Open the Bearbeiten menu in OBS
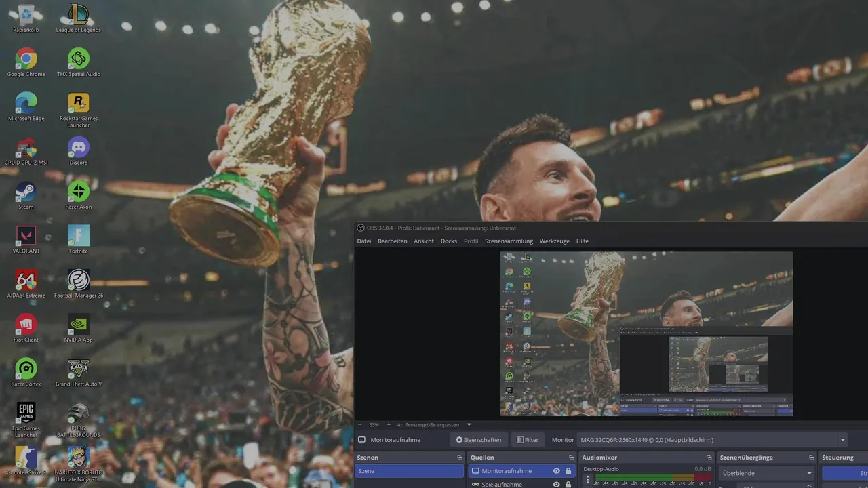 point(393,241)
